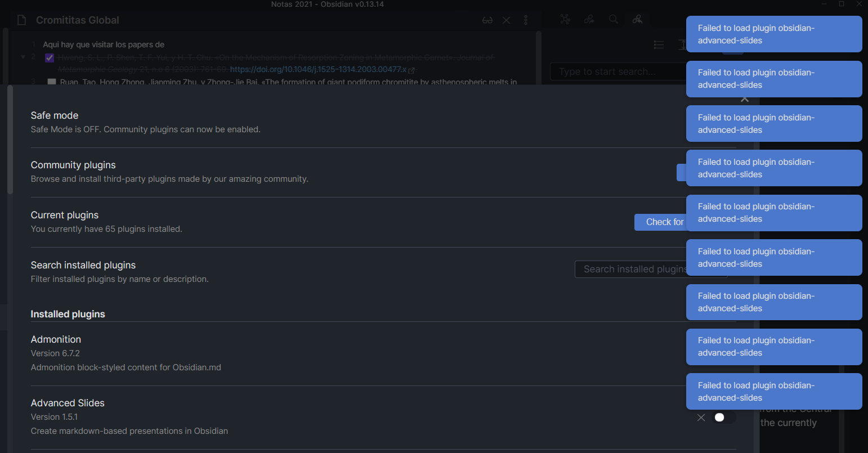
Task: Open the outline list icon in right sidebar
Action: click(659, 44)
